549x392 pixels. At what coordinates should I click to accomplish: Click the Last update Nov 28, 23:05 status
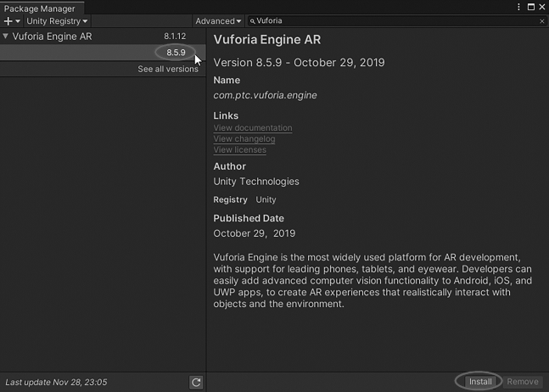pos(56,382)
